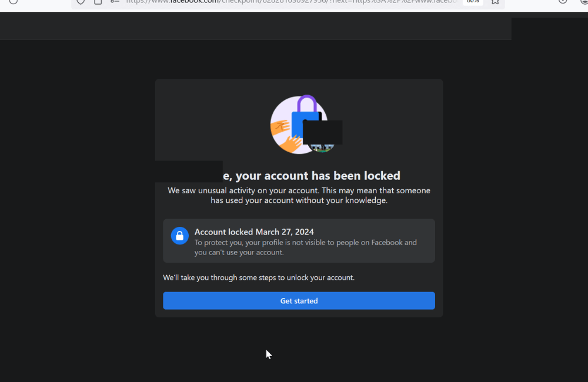Bookmark this page with the star icon

pos(496,2)
